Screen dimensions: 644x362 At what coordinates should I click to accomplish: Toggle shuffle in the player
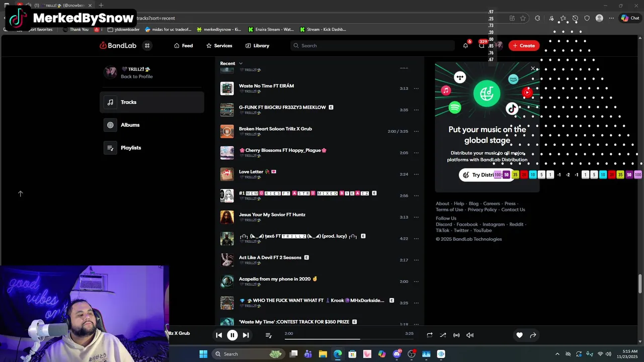click(x=443, y=335)
